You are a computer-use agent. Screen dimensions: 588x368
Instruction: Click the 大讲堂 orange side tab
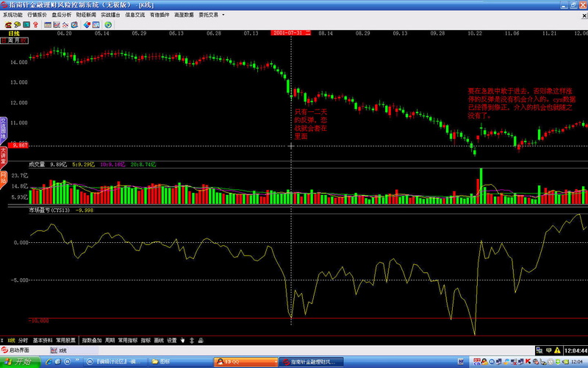(4, 157)
